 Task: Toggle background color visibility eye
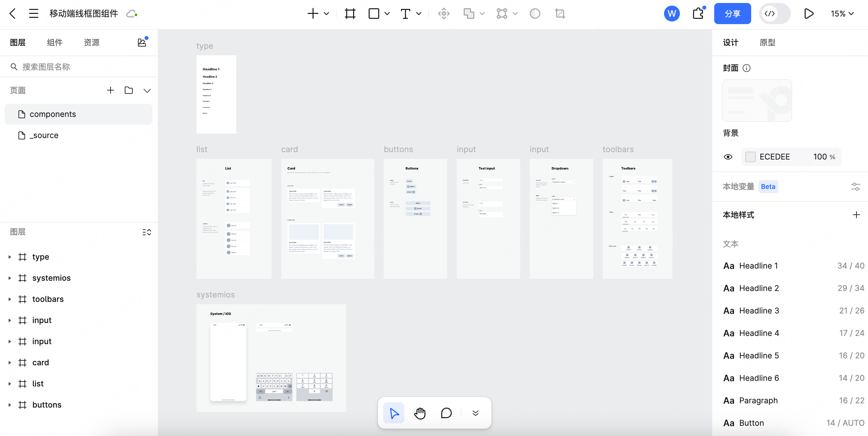click(x=728, y=157)
